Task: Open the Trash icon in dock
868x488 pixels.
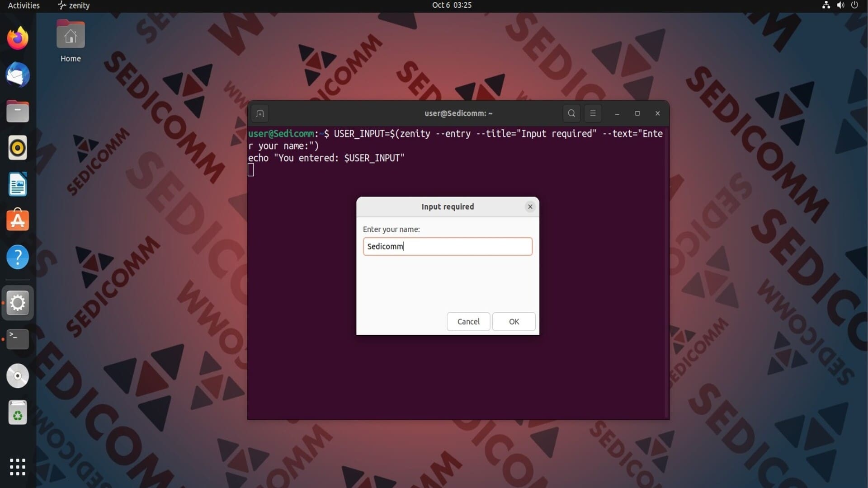Action: click(x=18, y=413)
